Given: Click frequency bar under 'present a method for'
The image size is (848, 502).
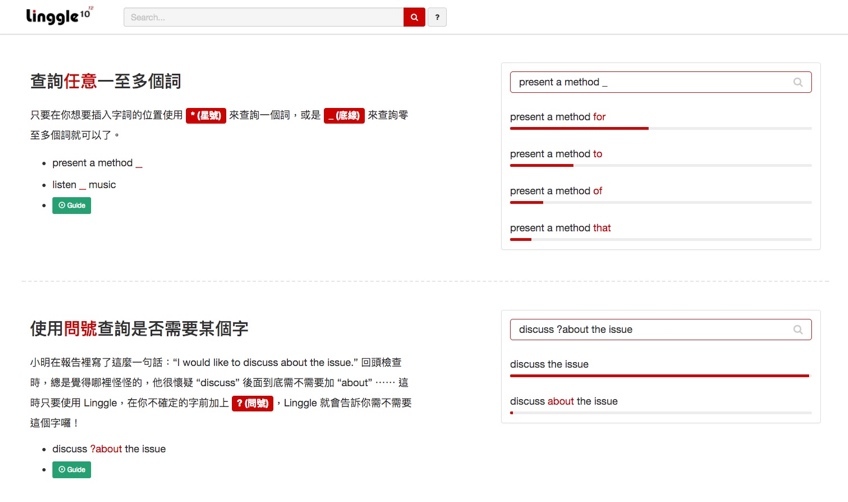Looking at the screenshot, I should pos(660,128).
